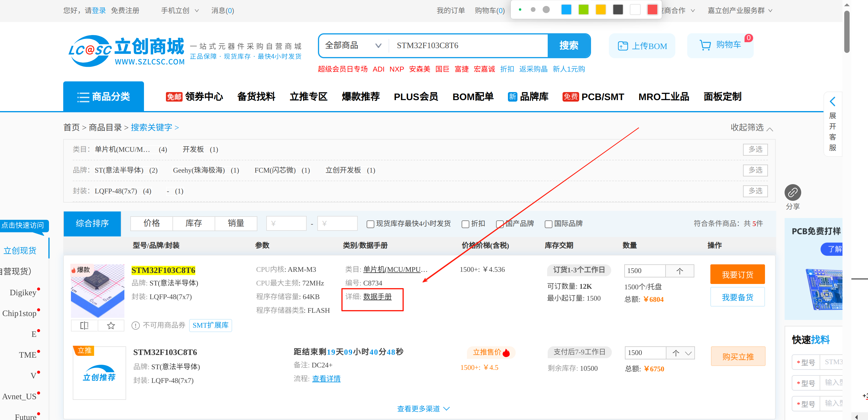Check the 国际品牌 filter checkbox
The height and width of the screenshot is (420, 868).
(x=548, y=224)
